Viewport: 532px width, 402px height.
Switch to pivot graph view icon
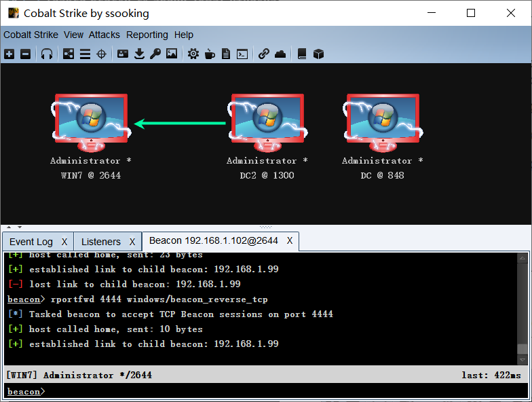(x=68, y=54)
